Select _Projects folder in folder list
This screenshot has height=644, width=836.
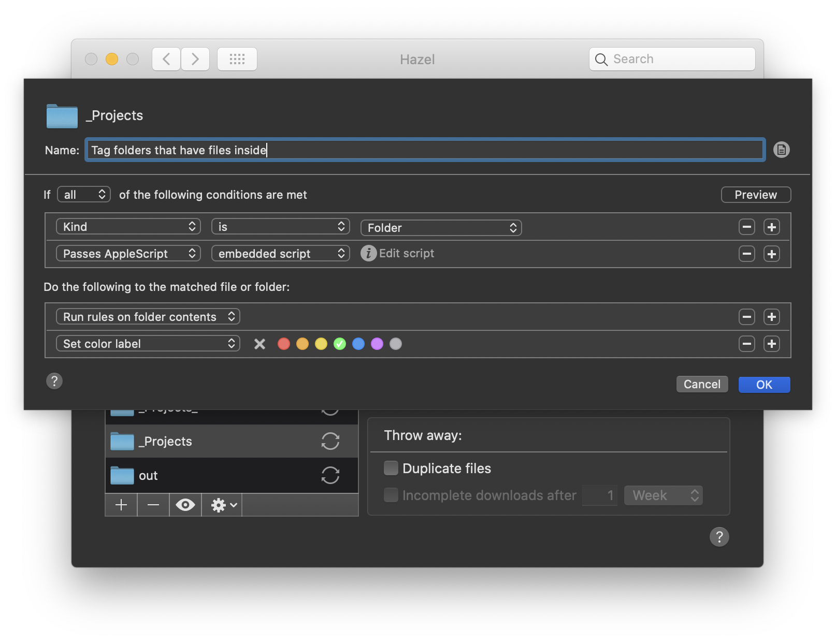(x=232, y=441)
